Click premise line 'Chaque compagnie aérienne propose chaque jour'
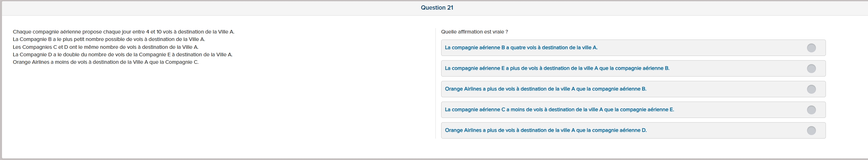This screenshot has height=160, width=868. pos(123,32)
